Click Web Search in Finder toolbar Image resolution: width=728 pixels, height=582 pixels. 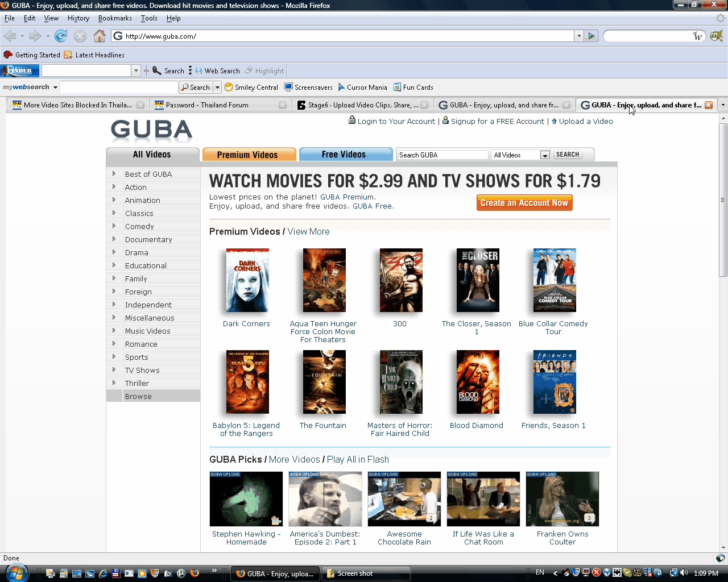pyautogui.click(x=217, y=70)
